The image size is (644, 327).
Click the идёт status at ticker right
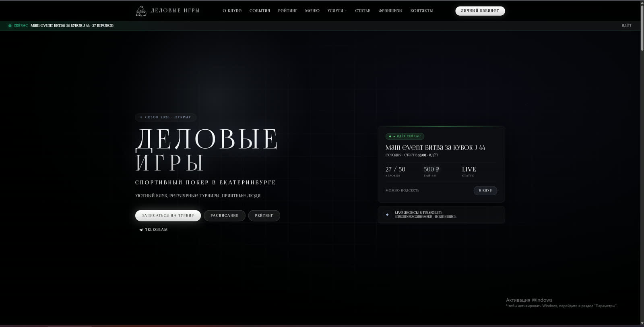[626, 26]
